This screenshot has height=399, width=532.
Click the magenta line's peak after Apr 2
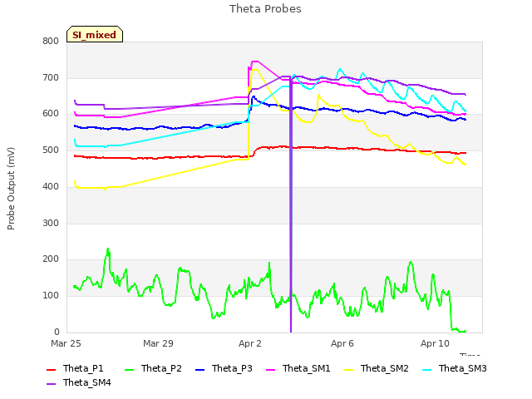coord(254,62)
